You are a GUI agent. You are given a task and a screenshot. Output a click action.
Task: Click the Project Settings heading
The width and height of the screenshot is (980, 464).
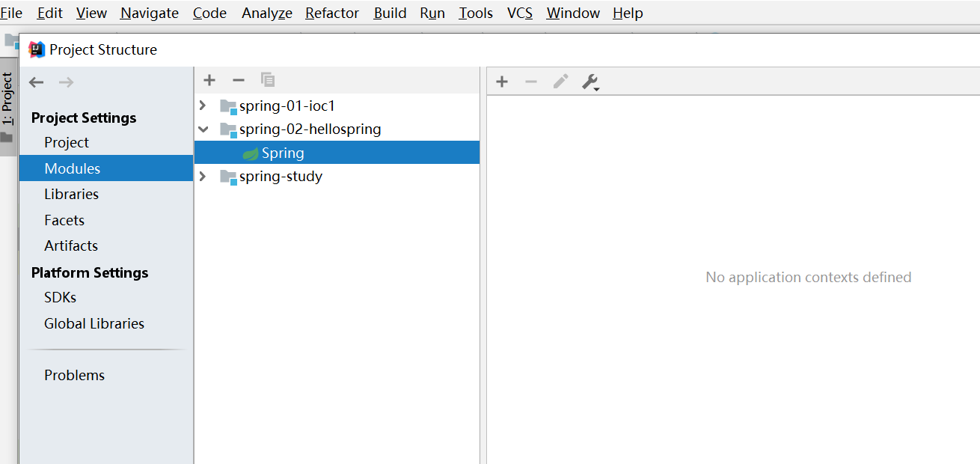(x=84, y=117)
